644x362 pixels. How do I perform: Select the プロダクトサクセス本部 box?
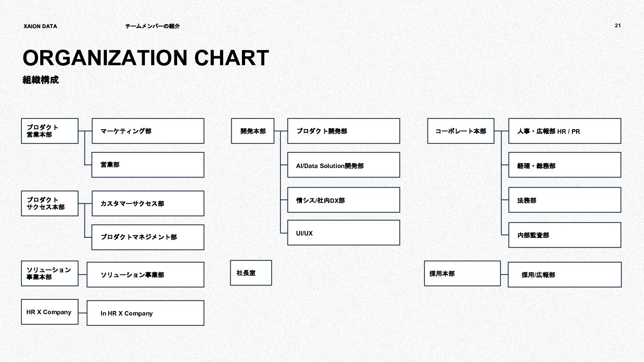click(x=50, y=203)
